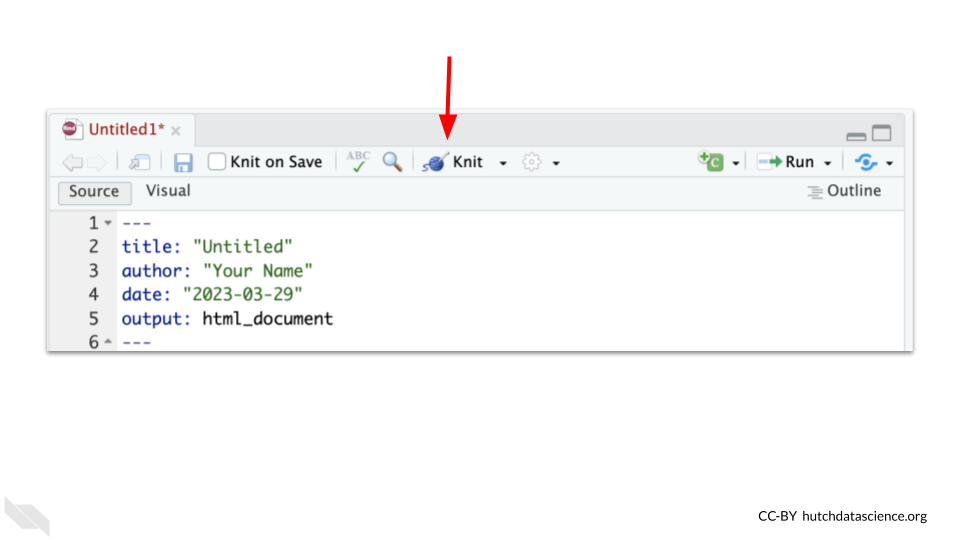Insert a new code chunk icon
The width and height of the screenshot is (960, 540).
point(711,162)
